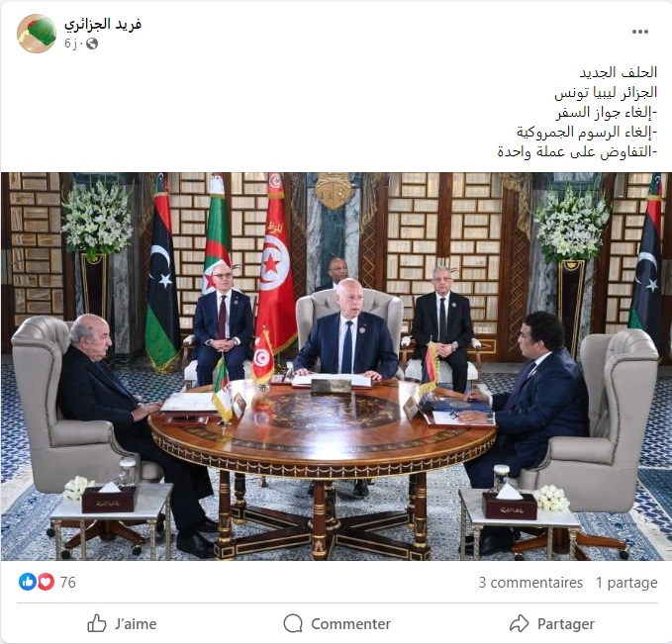Click the text line إلغاء جواز السفر

click(x=607, y=112)
